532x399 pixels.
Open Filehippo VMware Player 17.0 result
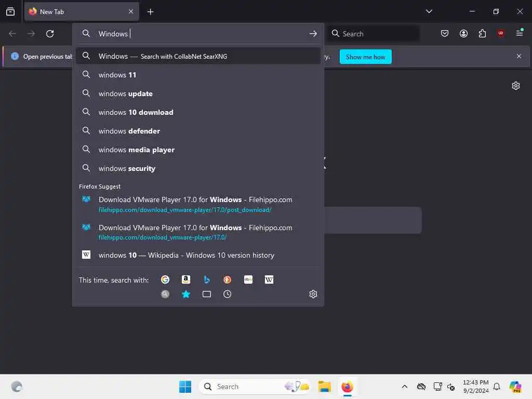click(198, 232)
